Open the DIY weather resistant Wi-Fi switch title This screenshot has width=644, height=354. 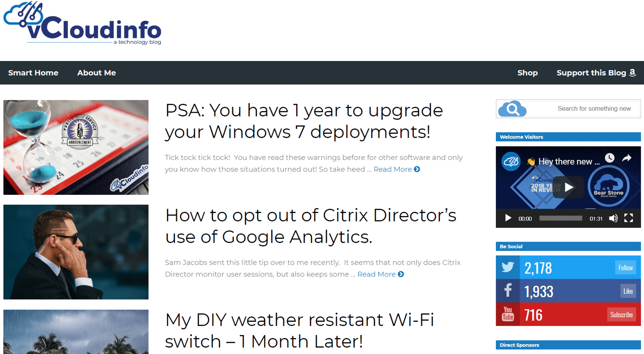pyautogui.click(x=299, y=330)
